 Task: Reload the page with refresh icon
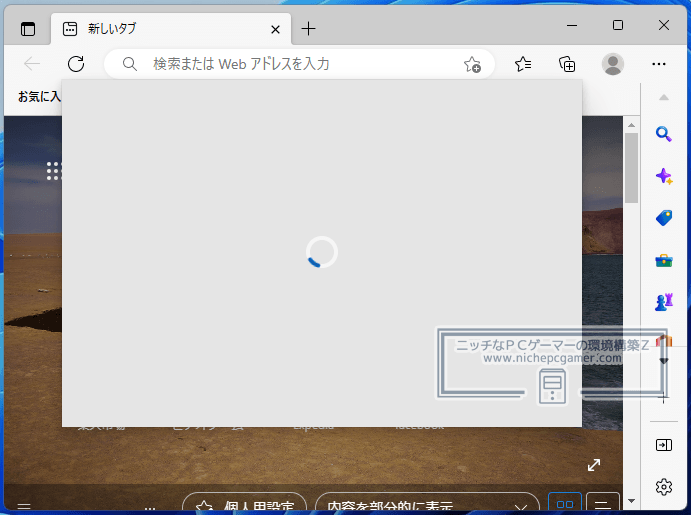(76, 64)
